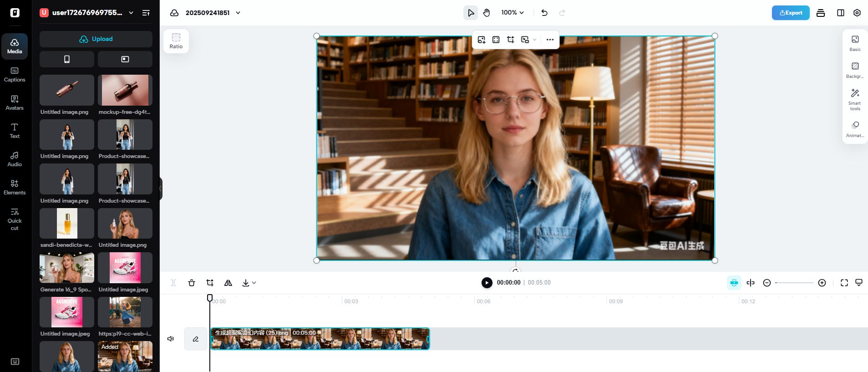Expand the user workspace dropdown
The width and height of the screenshot is (868, 372).
[x=131, y=13]
